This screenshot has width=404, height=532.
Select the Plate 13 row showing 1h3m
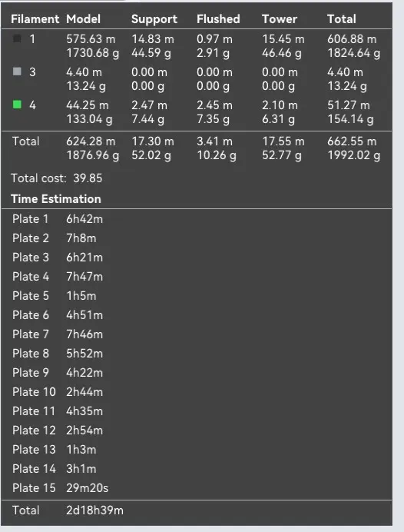click(197, 450)
